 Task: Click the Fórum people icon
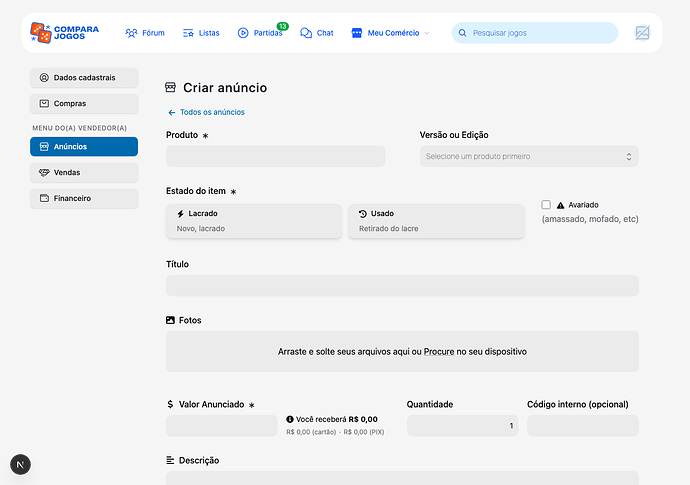click(x=131, y=33)
